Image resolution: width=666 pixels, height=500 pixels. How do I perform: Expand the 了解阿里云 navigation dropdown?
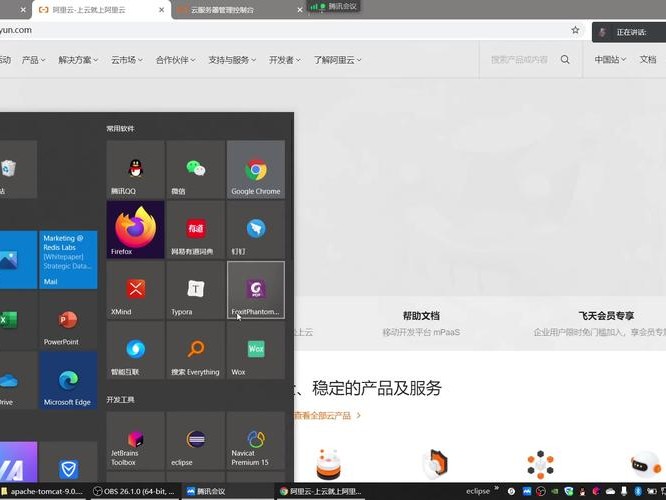point(337,60)
